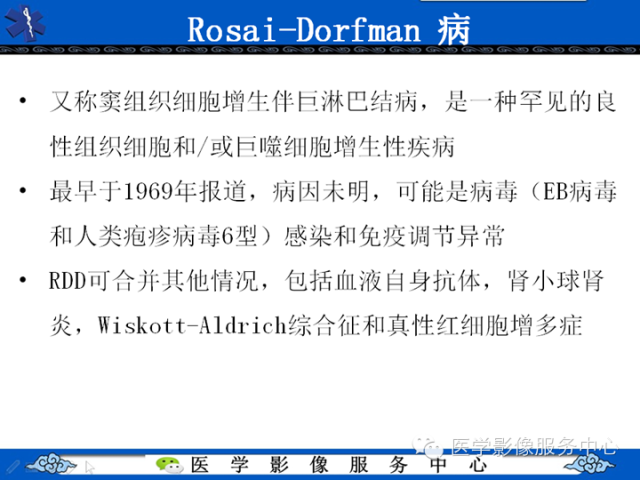Click the green WeChat logo in footer
640x480 pixels.
point(164,465)
